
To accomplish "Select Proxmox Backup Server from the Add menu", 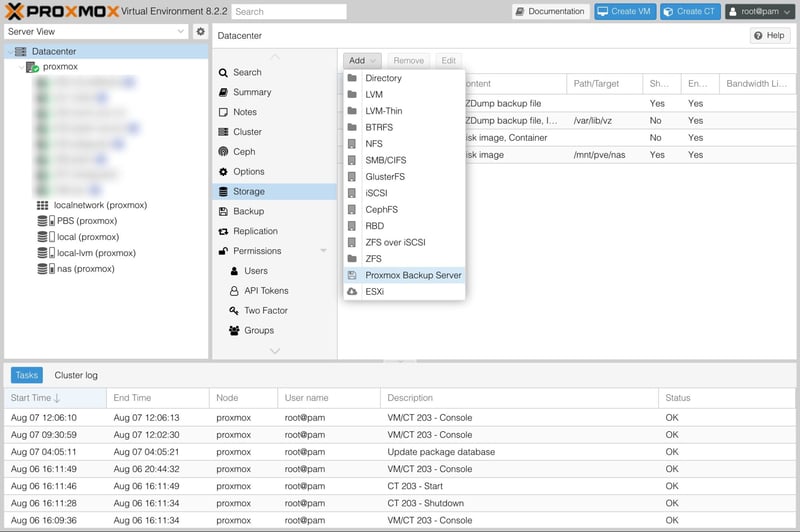I will pyautogui.click(x=412, y=275).
